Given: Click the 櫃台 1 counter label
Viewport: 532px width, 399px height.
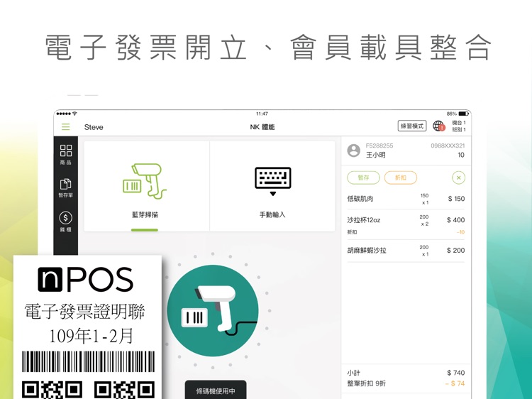Looking at the screenshot, I should [459, 123].
